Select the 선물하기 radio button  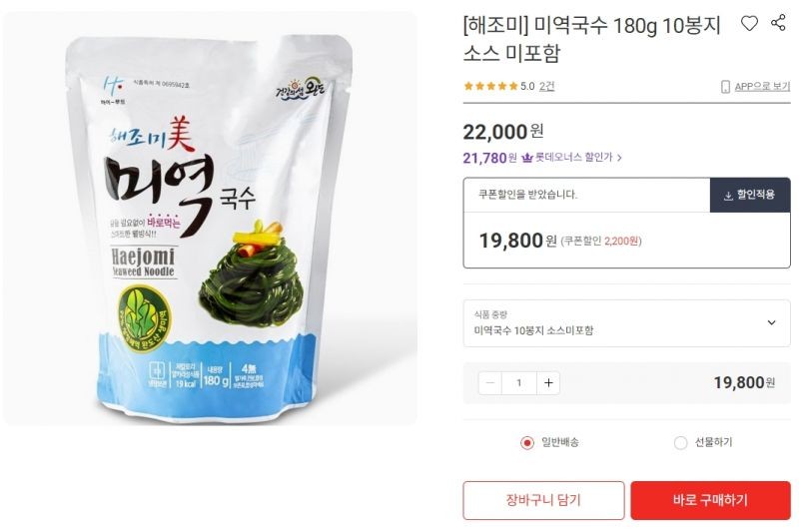pyautogui.click(x=681, y=442)
